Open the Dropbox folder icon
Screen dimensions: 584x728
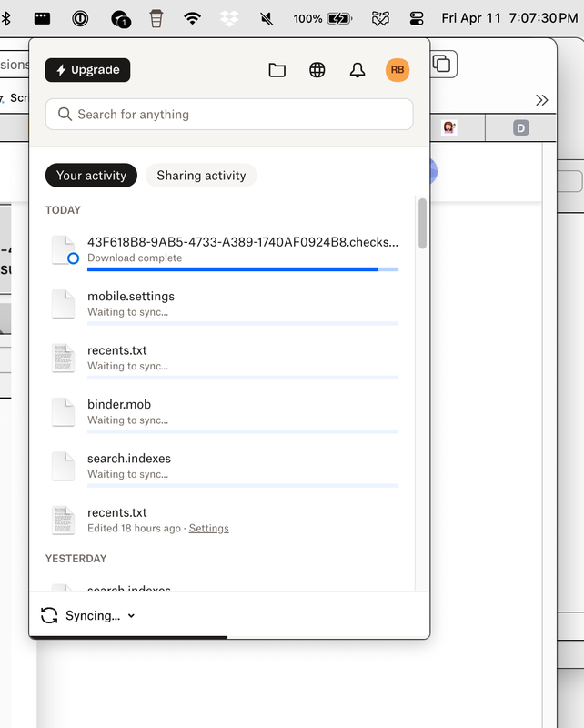point(277,70)
